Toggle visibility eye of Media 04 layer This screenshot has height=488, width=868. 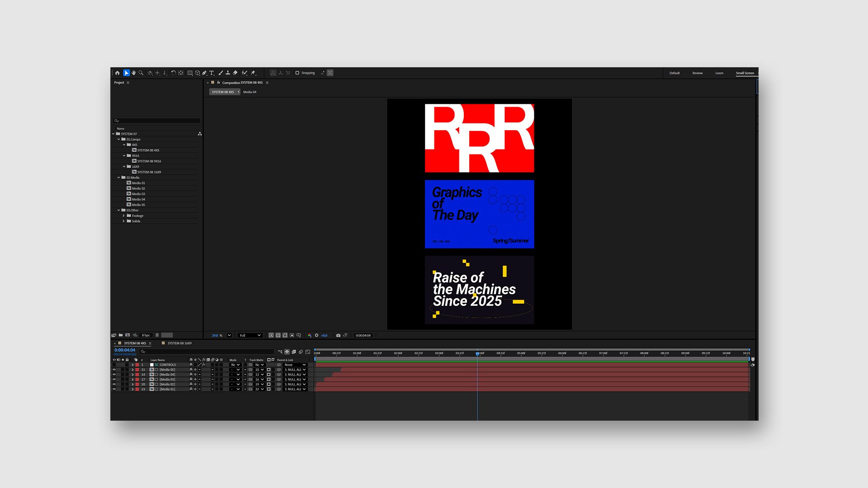click(114, 375)
